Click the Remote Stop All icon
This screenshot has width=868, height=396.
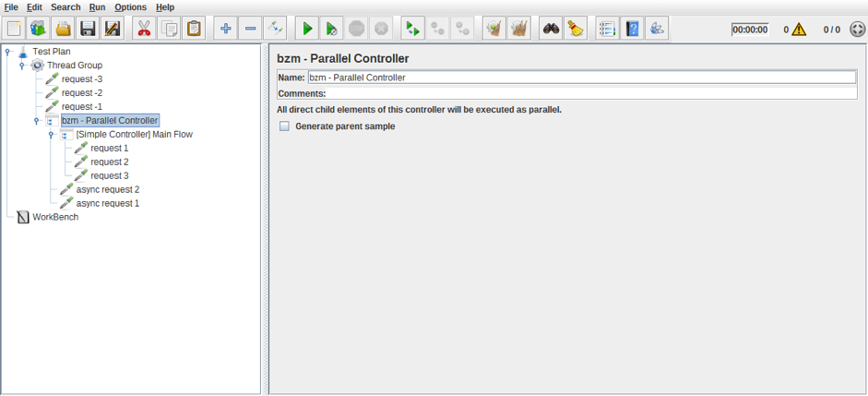pyautogui.click(x=437, y=29)
